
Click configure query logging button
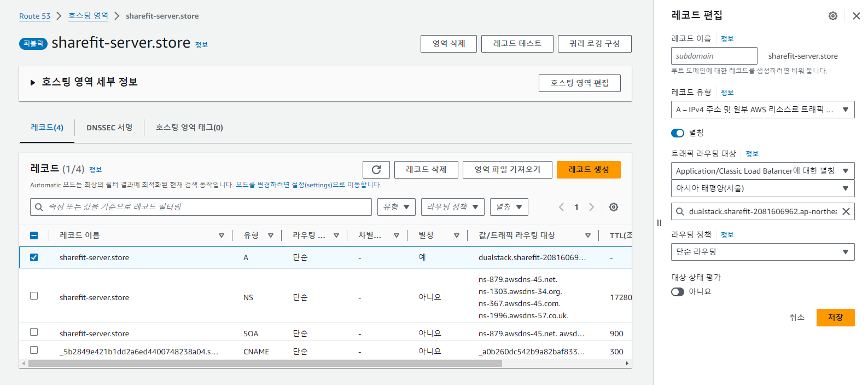click(x=595, y=44)
